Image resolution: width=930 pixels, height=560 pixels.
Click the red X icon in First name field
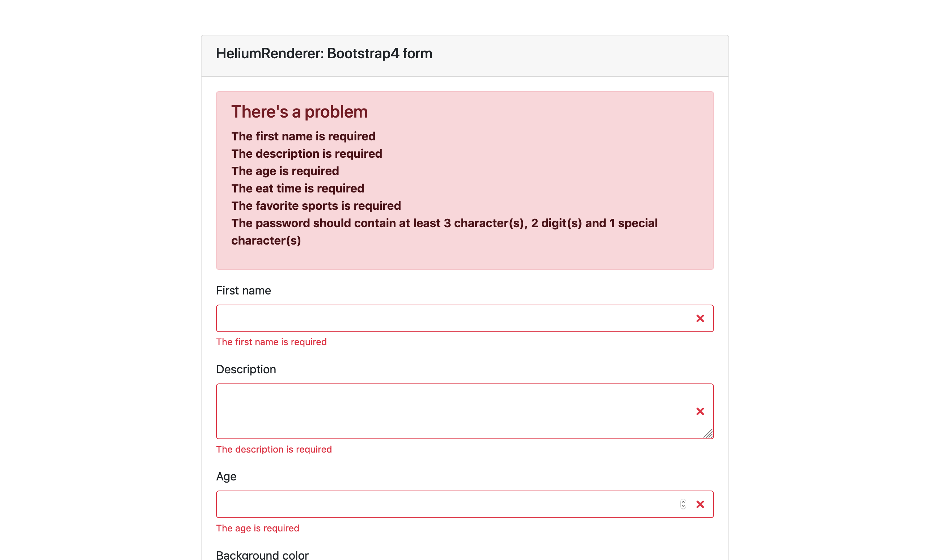[x=701, y=318]
